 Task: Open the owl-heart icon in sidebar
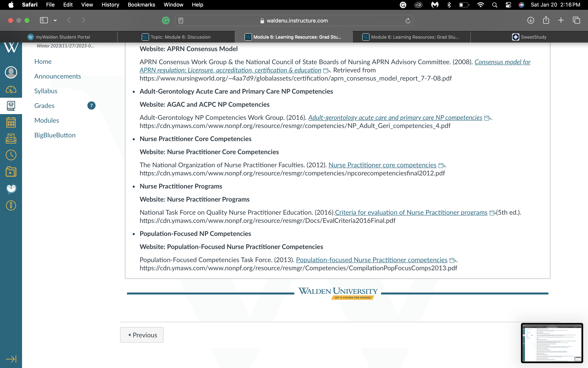click(11, 189)
